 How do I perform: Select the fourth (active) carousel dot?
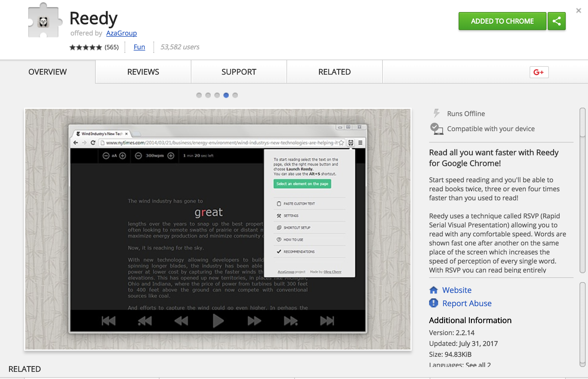tap(226, 95)
